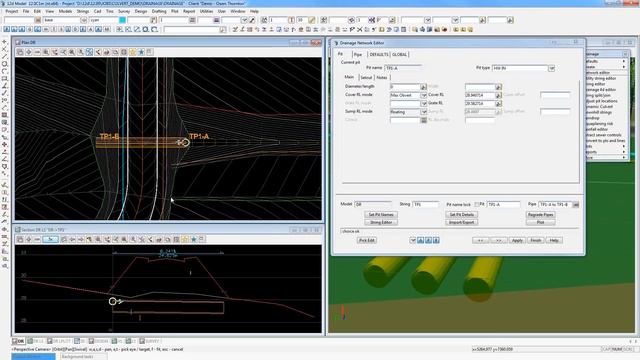Click the middle blue icon beside Pick Edit

pos(428,240)
